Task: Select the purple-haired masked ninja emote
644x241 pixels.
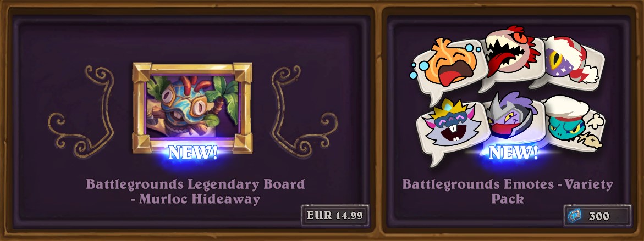Action: (x=513, y=121)
